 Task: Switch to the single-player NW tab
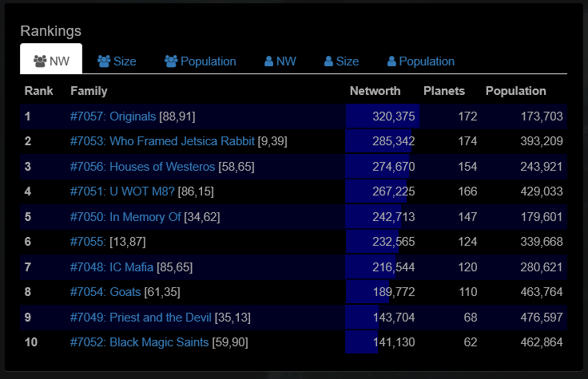pyautogui.click(x=280, y=61)
